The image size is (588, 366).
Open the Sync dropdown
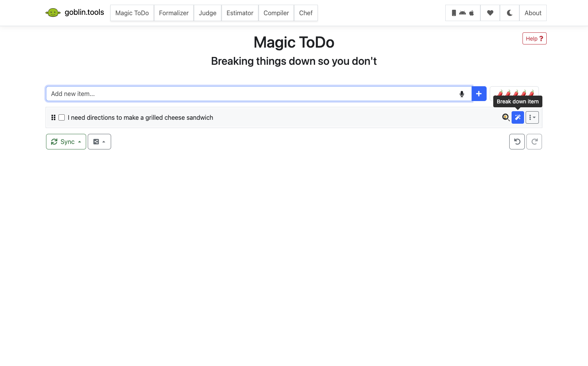(66, 142)
